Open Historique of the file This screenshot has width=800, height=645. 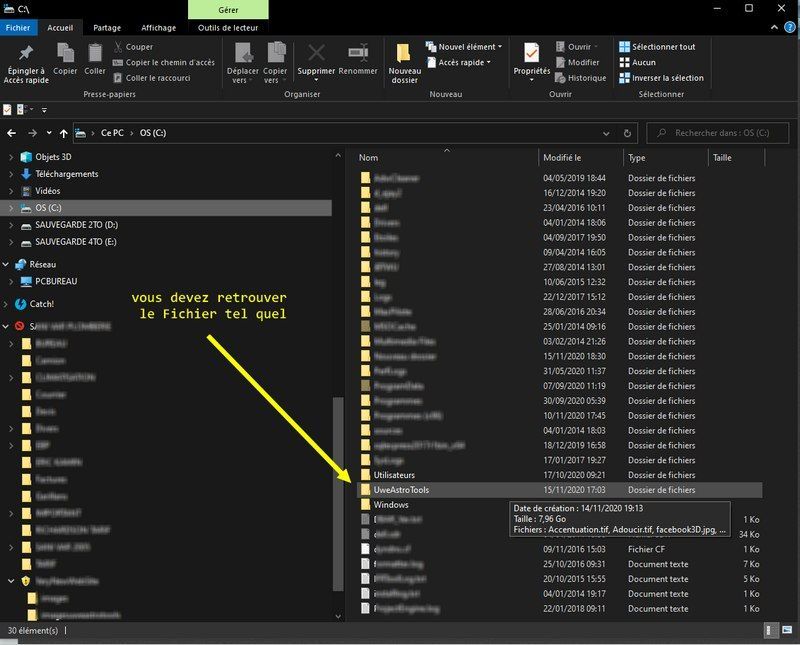(x=581, y=78)
